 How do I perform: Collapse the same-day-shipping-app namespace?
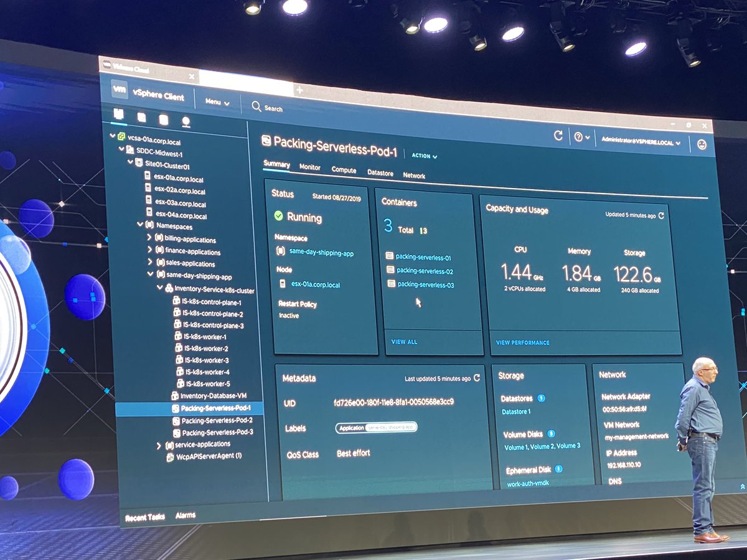click(150, 273)
